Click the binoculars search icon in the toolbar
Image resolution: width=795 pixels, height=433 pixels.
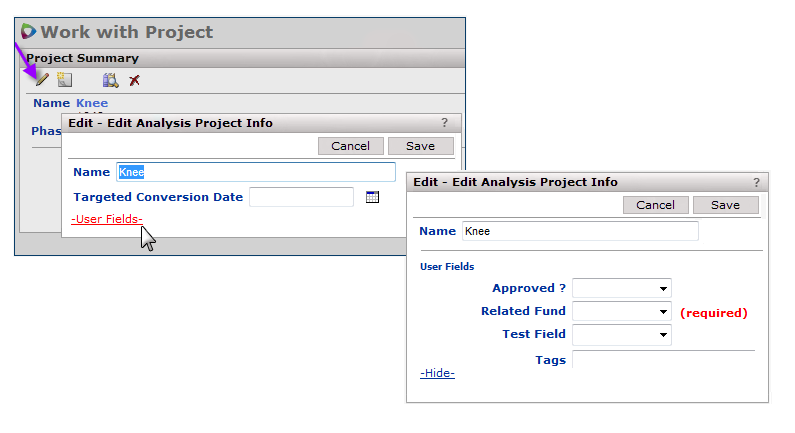point(111,80)
